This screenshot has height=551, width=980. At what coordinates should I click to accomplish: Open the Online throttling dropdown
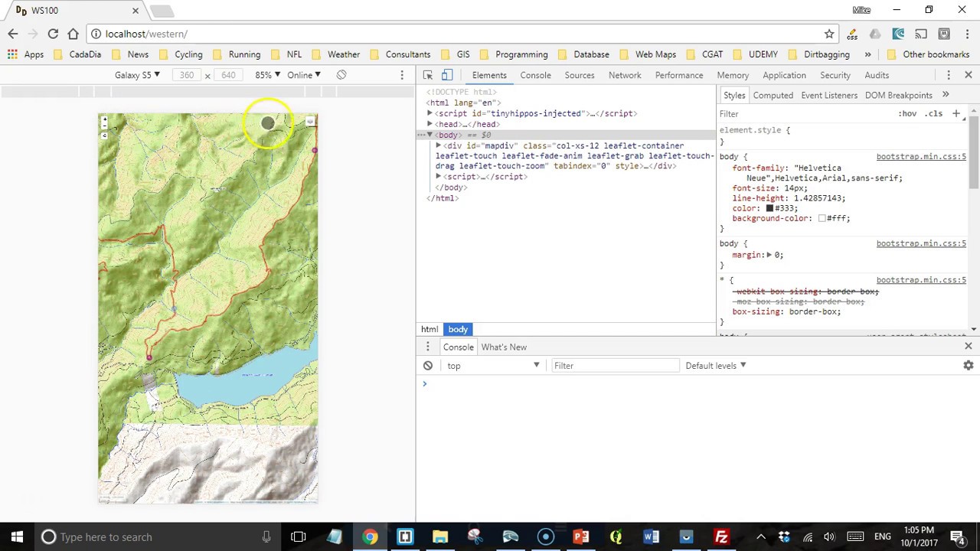point(304,75)
